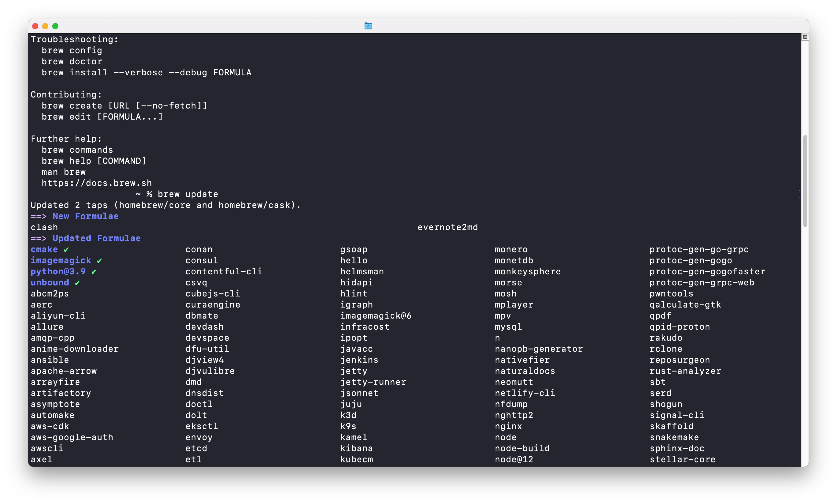Click the 'New Formulae' heading
837x504 pixels.
tap(86, 216)
